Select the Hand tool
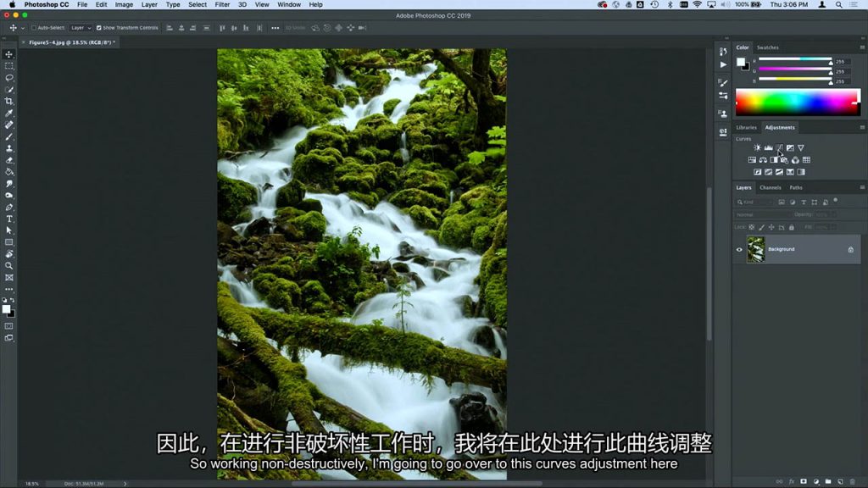This screenshot has height=488, width=868. [x=8, y=254]
